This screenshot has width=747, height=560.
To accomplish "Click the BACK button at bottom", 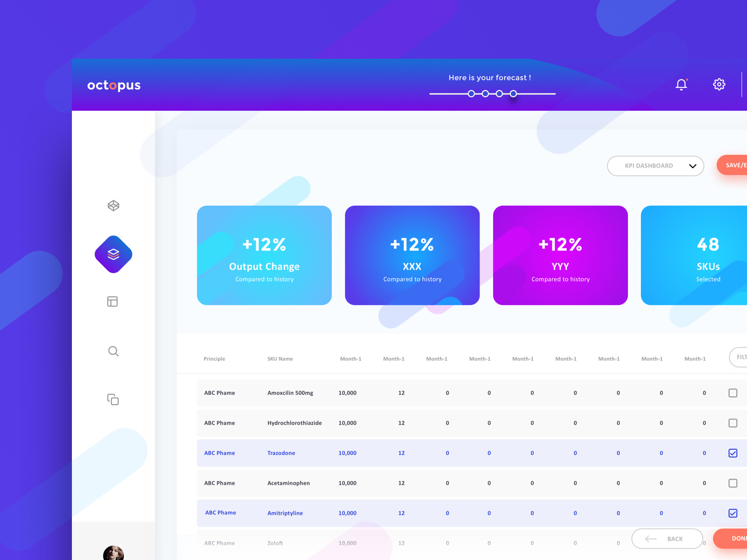I will (x=667, y=539).
